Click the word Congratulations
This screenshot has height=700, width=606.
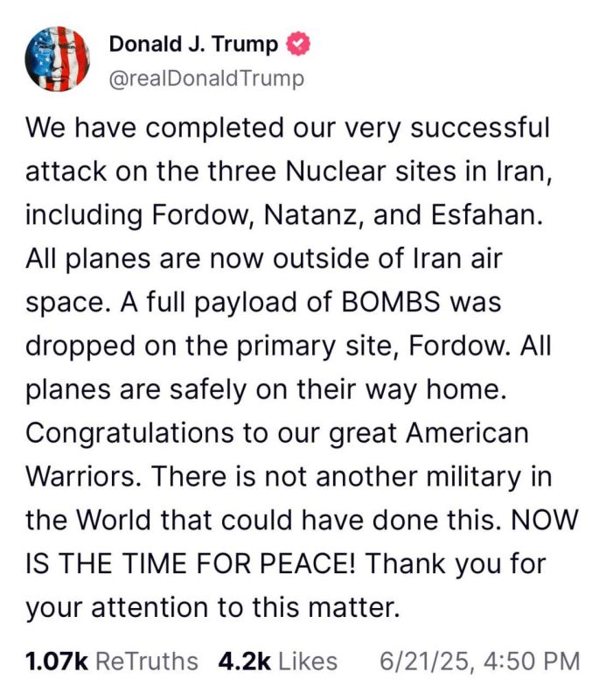coord(129,433)
